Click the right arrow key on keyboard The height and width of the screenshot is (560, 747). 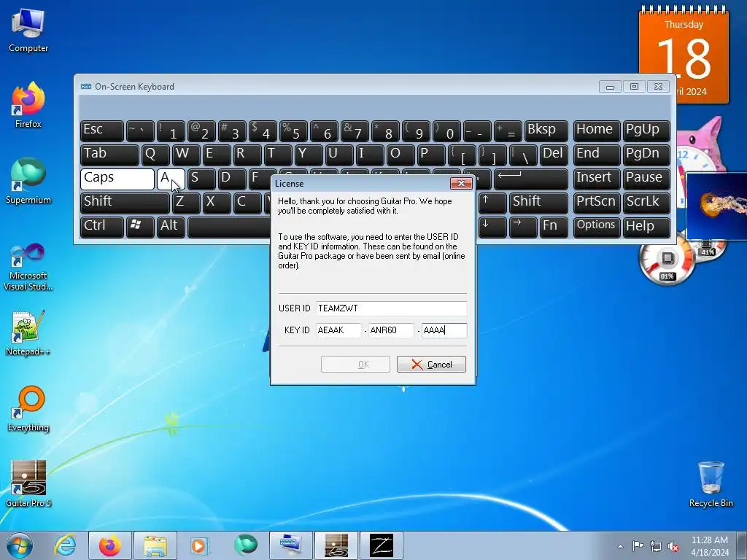(x=522, y=227)
